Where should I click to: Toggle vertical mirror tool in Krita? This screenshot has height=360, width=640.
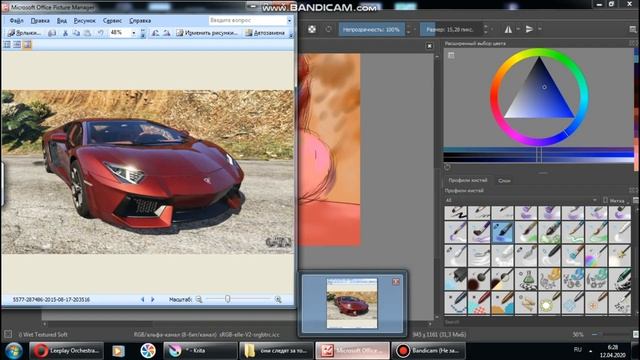pos(529,29)
